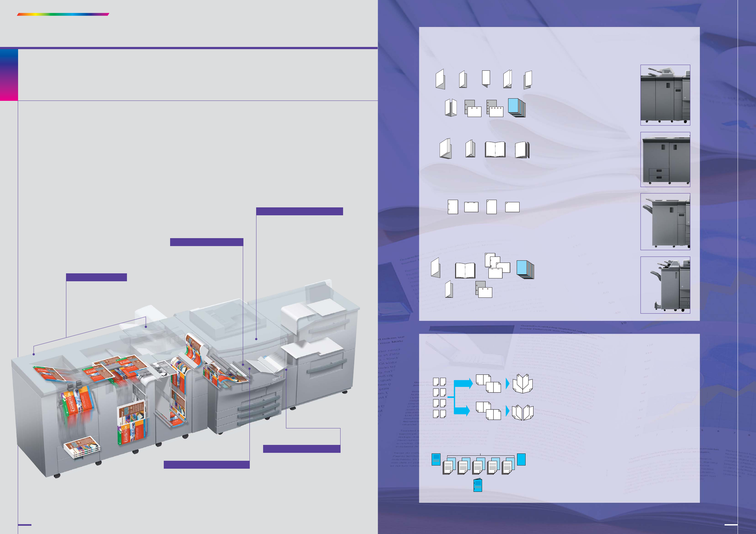The image size is (756, 534).
Task: Open the top finisher photo with document feeder
Action: (665, 95)
